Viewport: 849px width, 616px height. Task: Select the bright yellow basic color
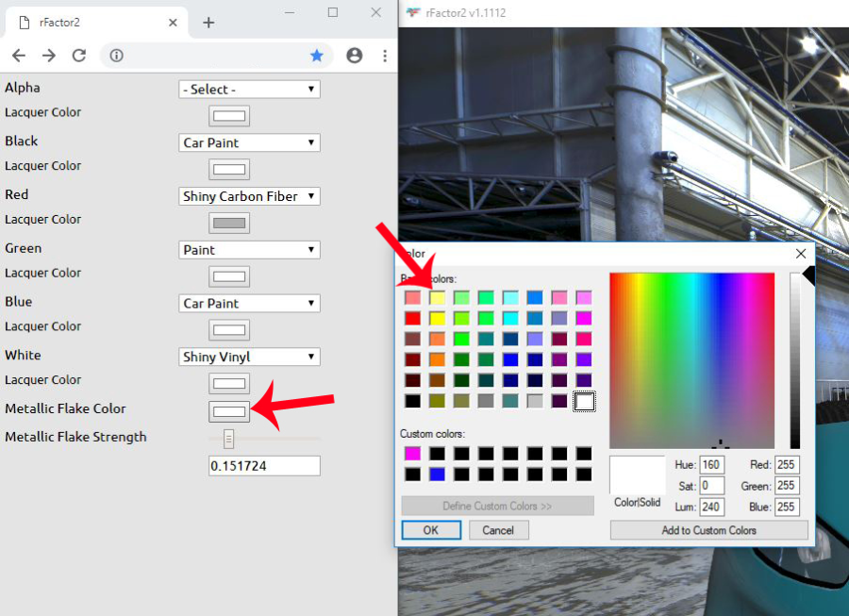[x=437, y=318]
